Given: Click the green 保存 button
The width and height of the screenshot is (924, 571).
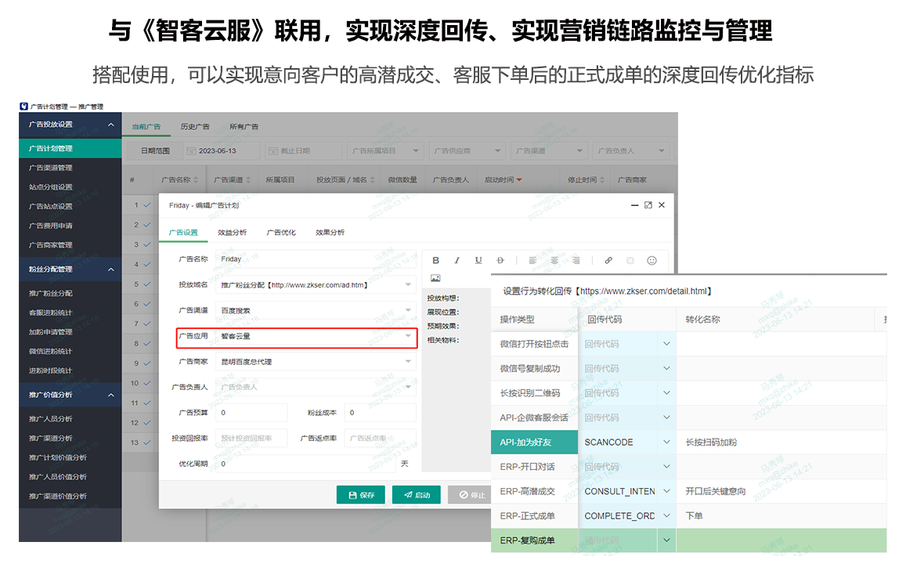Looking at the screenshot, I should point(360,495).
